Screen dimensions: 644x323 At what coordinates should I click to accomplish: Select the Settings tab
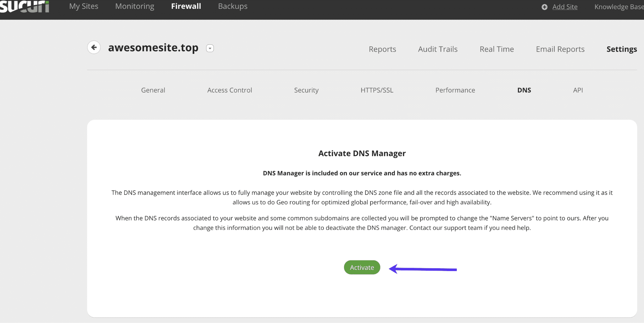tap(622, 49)
